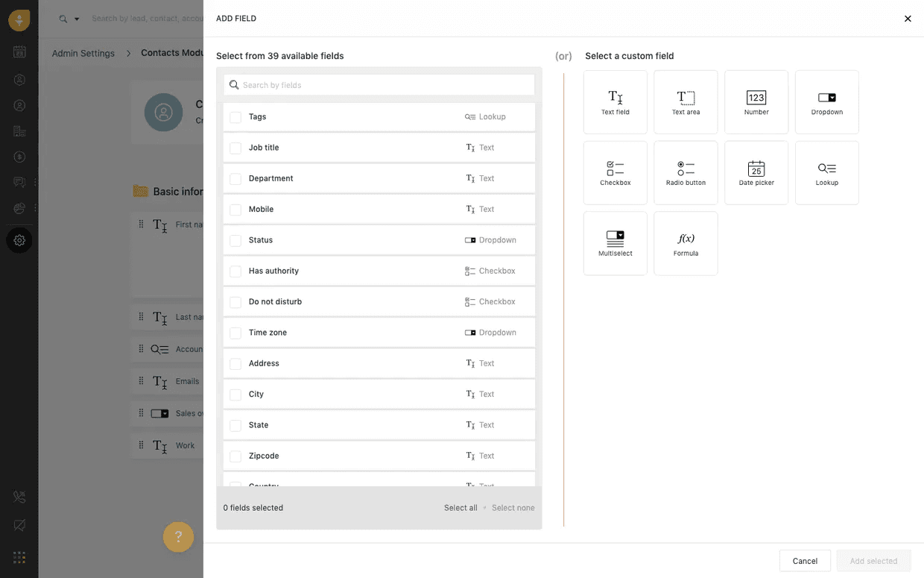Select the Dropdown custom field tile
Screen dimensions: 924x578
coord(826,102)
